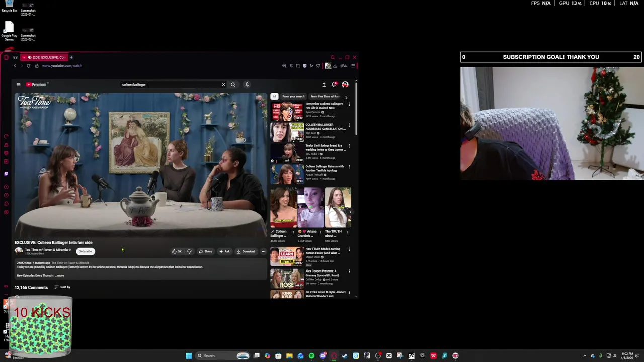Reload the YouTube page
This screenshot has width=644, height=362.
point(28,66)
